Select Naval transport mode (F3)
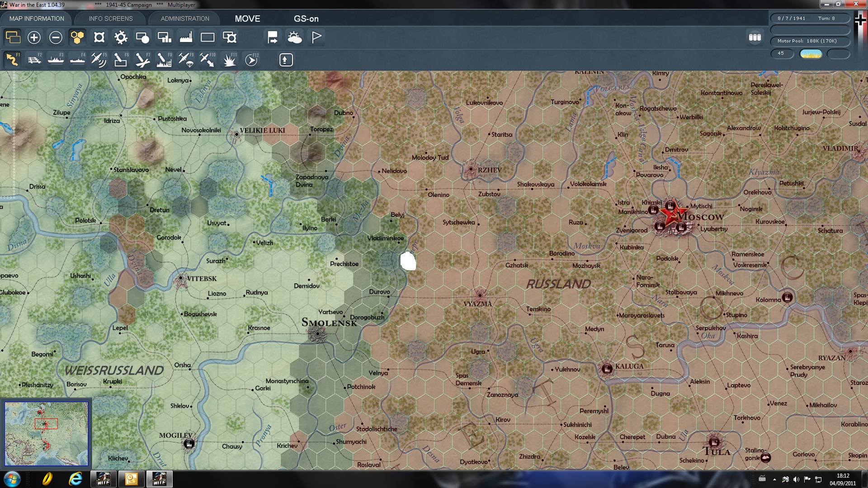The image size is (868, 488). [56, 60]
